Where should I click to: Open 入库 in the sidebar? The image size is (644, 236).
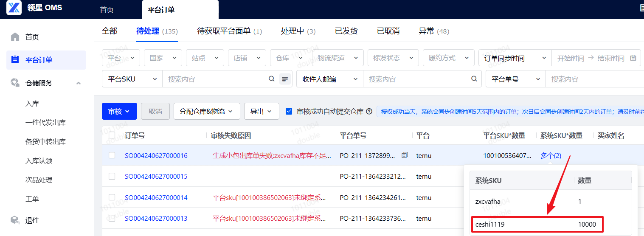pyautogui.click(x=32, y=104)
